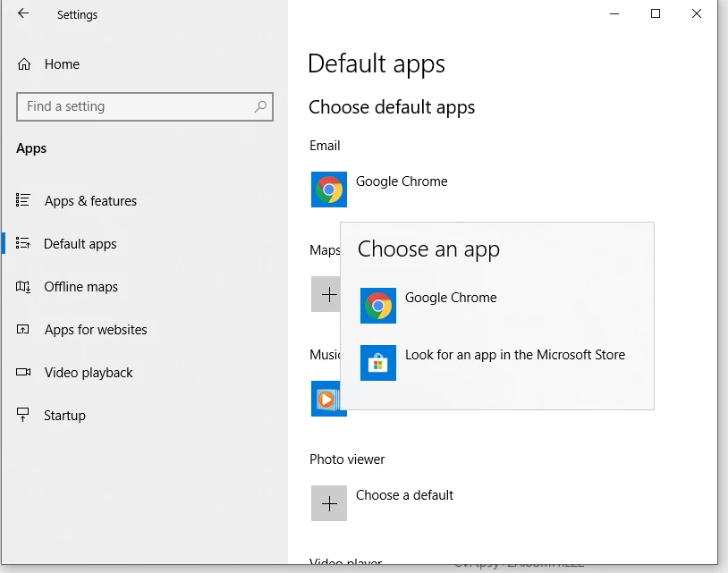The width and height of the screenshot is (728, 573).
Task: Click the Microsoft Store bag icon
Action: pyautogui.click(x=378, y=363)
